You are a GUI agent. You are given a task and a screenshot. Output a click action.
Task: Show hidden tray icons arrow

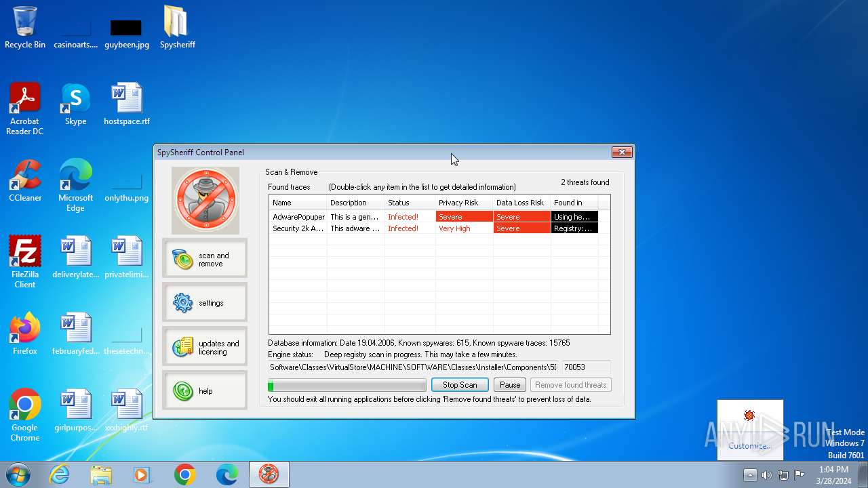click(750, 475)
